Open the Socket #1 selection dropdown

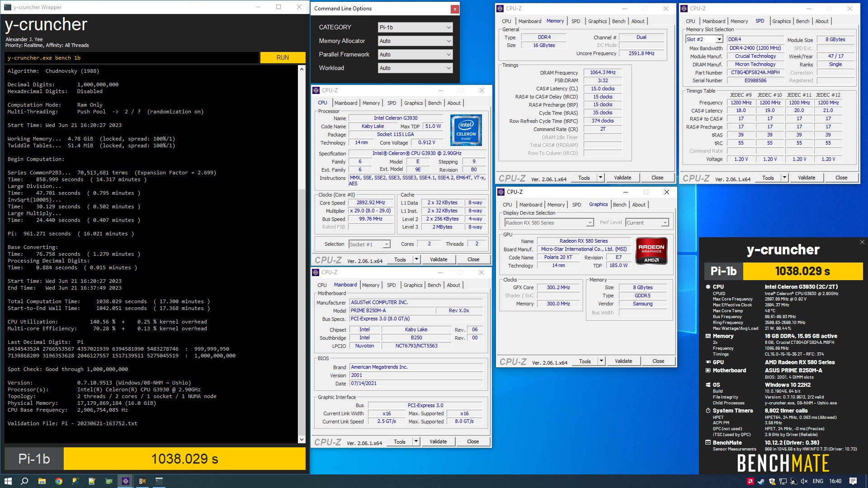pos(369,244)
